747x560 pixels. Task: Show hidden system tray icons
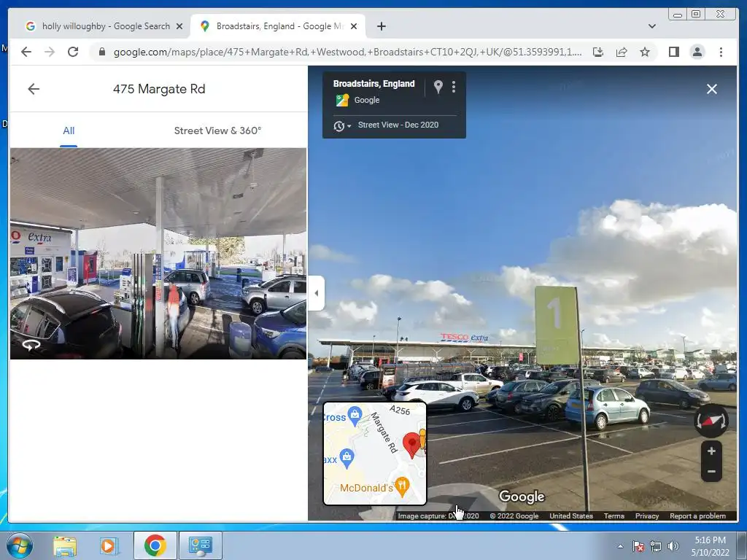[620, 546]
